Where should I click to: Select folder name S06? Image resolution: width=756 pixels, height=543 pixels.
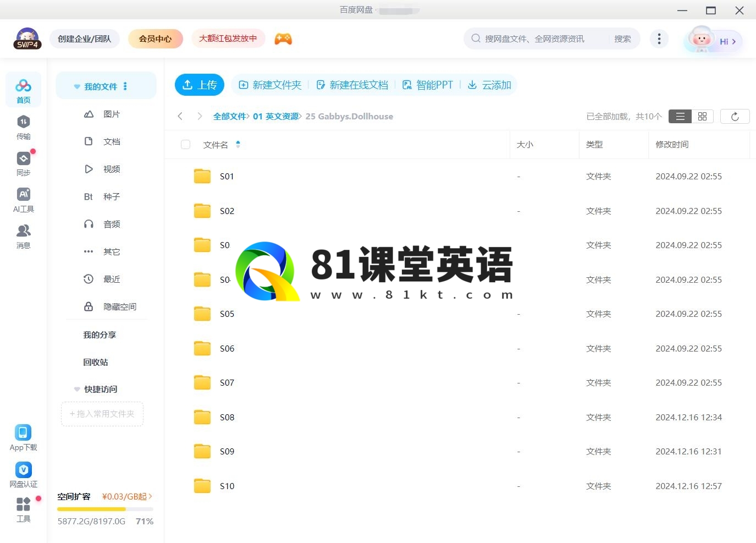click(227, 348)
